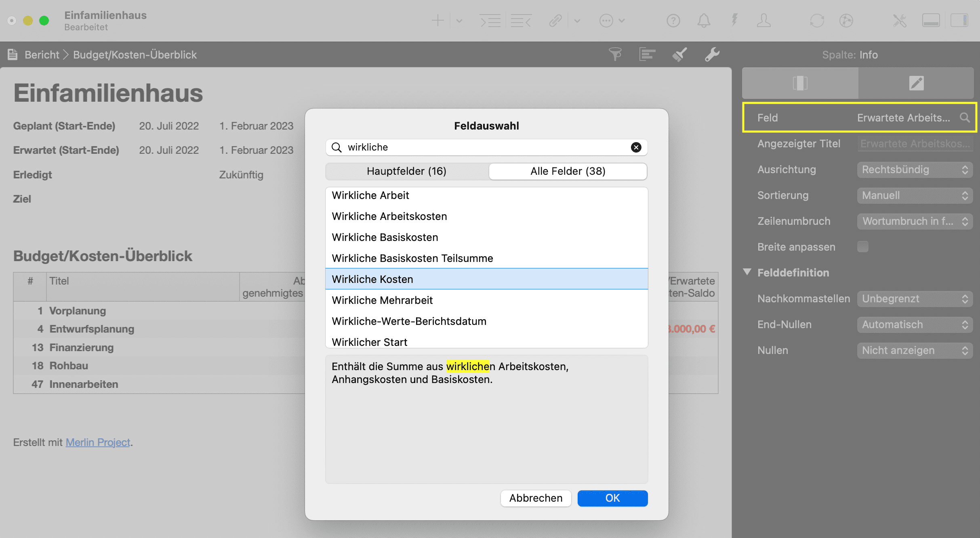Click the outdent task icon in toolbar
Screen dimensions: 980x538
[521, 21]
